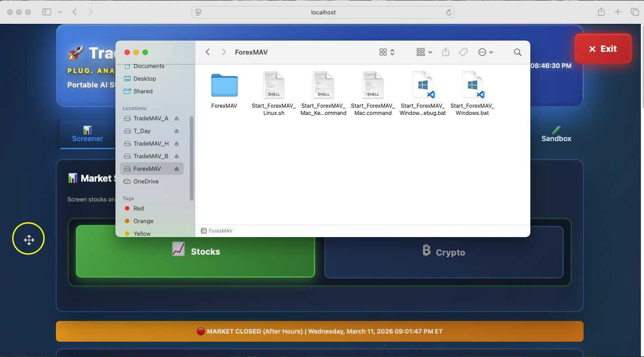Go back in Finder navigation
The width and height of the screenshot is (644, 357).
tap(207, 52)
